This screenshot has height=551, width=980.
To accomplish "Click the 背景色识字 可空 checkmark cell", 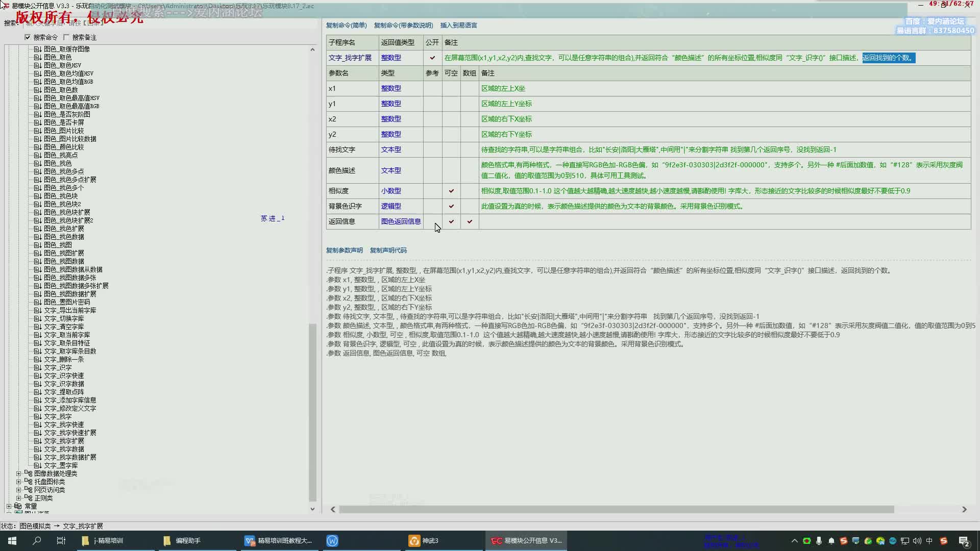I will (x=451, y=206).
